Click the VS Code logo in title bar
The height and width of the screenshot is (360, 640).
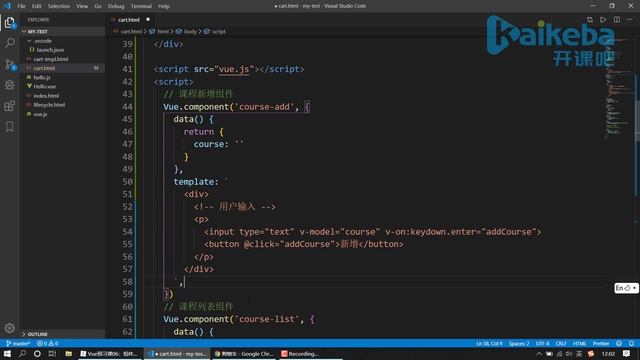7,6
